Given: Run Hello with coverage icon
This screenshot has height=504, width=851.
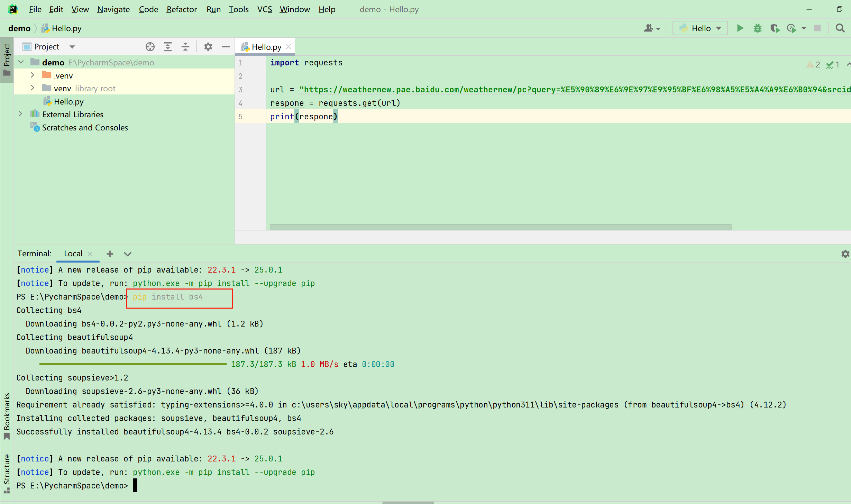Looking at the screenshot, I should 775,28.
